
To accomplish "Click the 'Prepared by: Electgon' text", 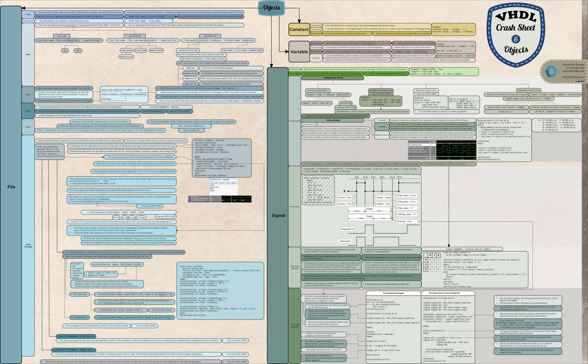I will tap(573, 65).
